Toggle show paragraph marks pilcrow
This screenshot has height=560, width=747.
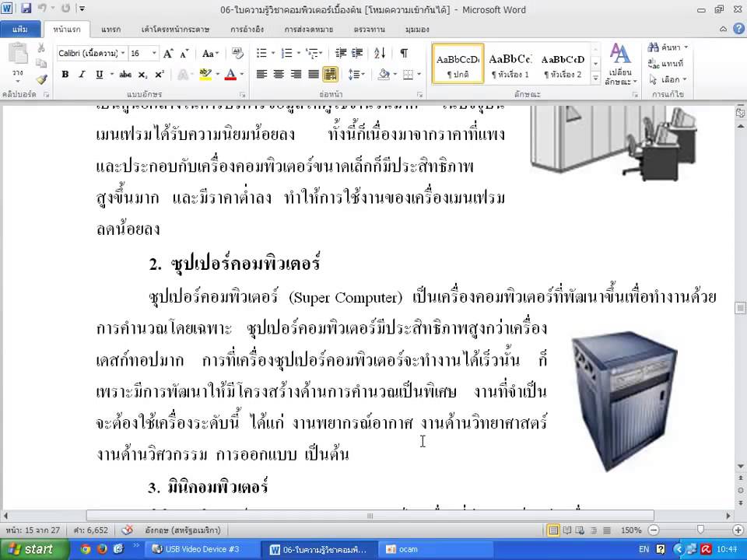(x=404, y=54)
